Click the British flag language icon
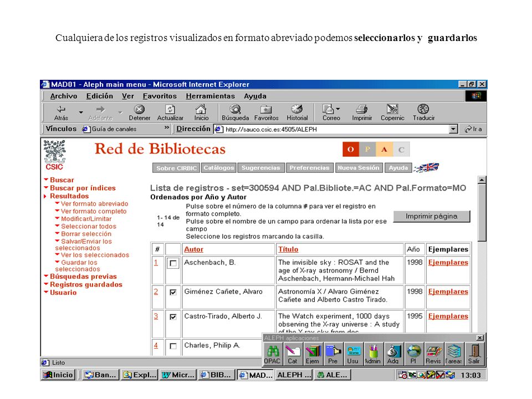 (427, 167)
